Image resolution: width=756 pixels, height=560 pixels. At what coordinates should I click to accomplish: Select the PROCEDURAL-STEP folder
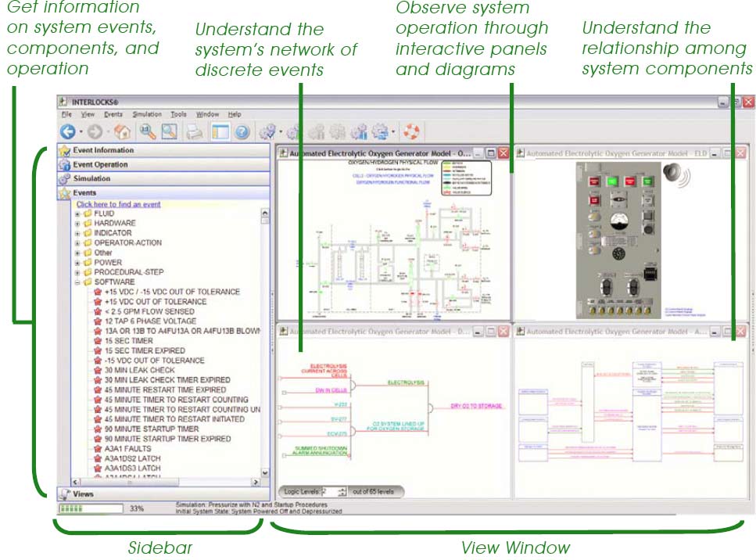tap(129, 272)
